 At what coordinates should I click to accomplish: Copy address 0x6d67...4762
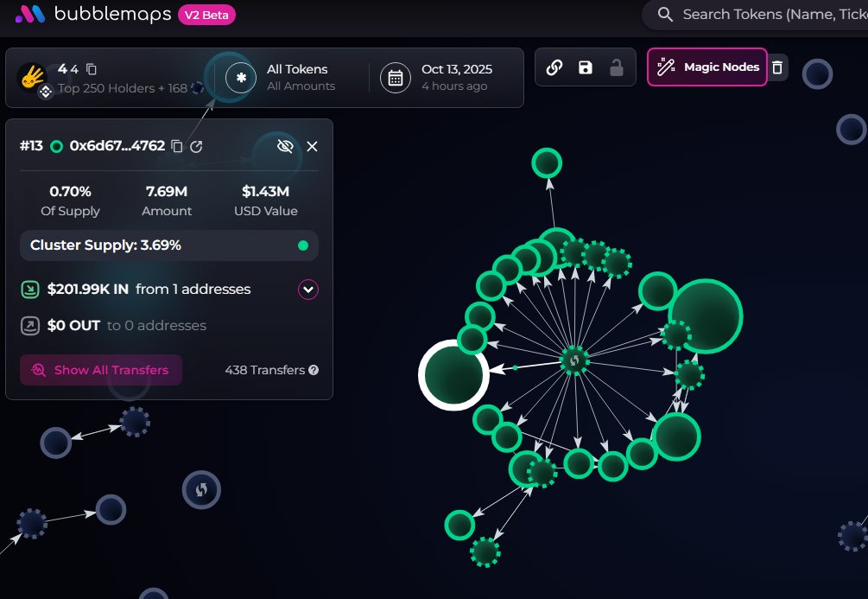pos(176,146)
